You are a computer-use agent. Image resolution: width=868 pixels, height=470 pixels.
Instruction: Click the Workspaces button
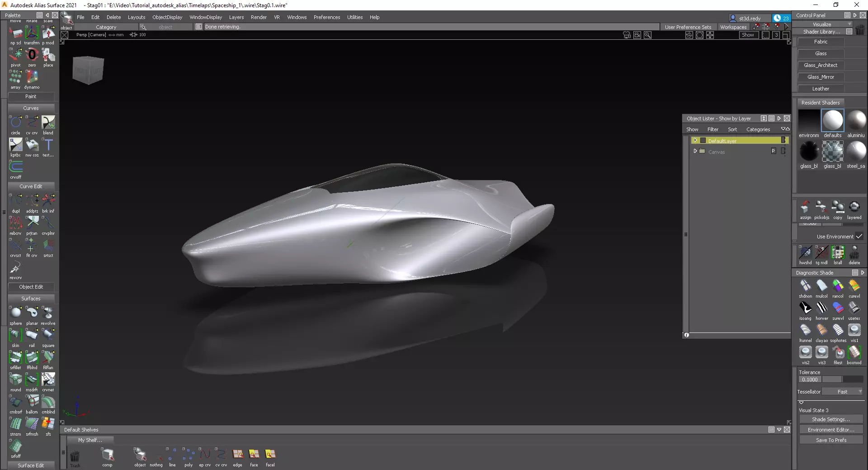point(733,27)
